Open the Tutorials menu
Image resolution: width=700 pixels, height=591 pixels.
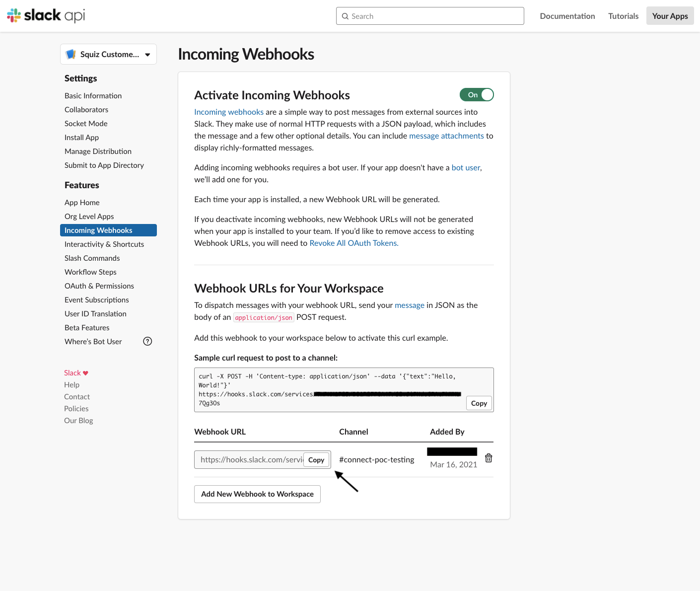coord(624,16)
